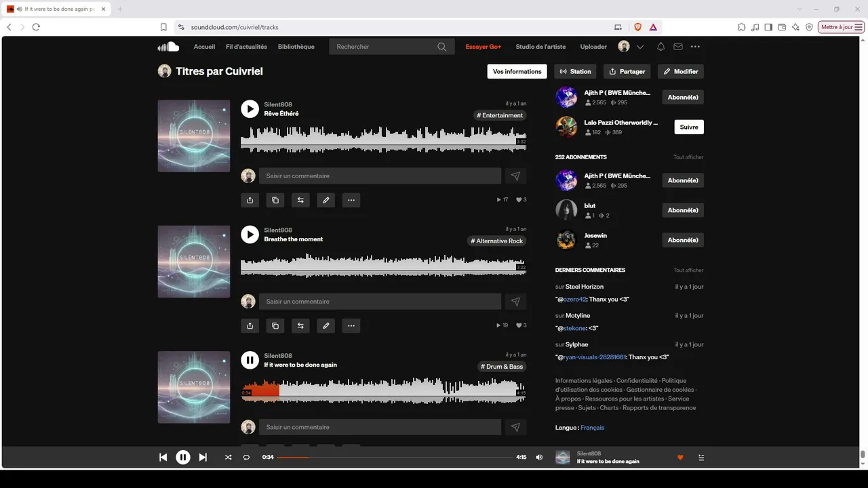Seek in the bottom player progress bar
Viewport: 868px width, 488px height.
pyautogui.click(x=395, y=457)
